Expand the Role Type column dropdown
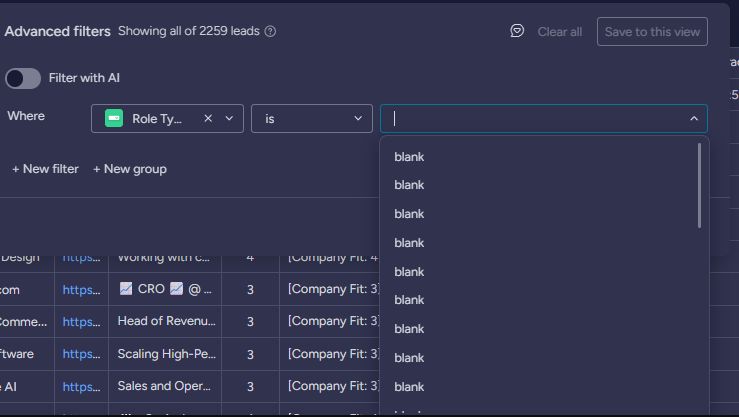 click(x=230, y=118)
